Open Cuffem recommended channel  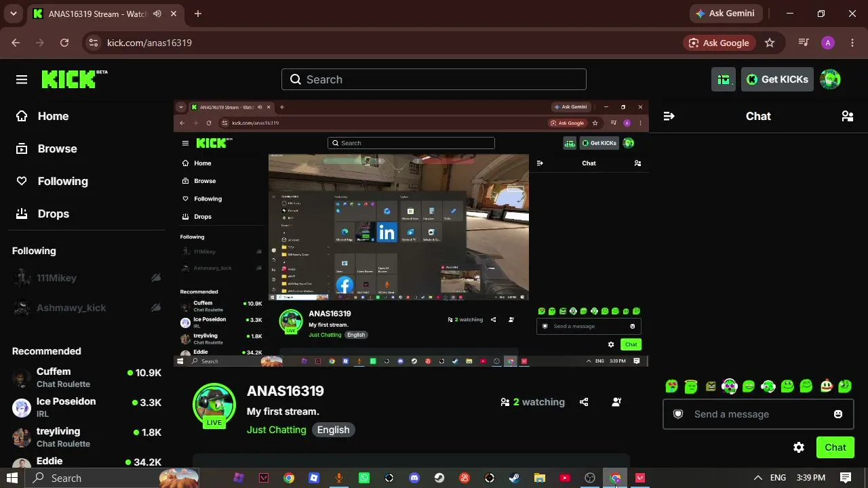tap(87, 378)
